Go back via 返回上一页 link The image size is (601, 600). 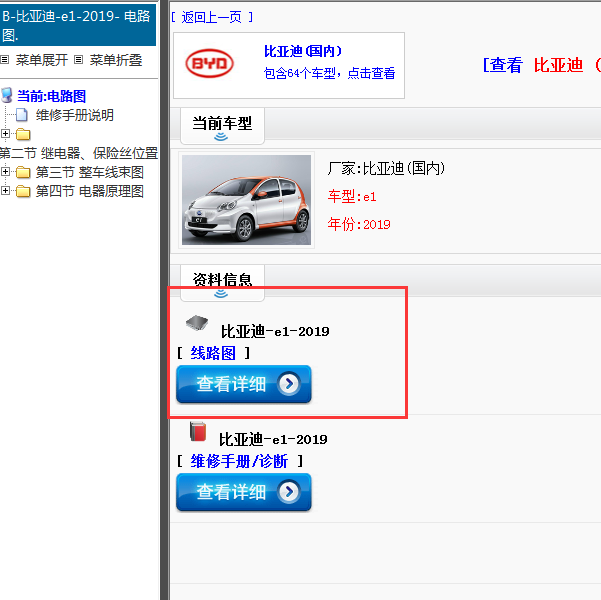[212, 17]
